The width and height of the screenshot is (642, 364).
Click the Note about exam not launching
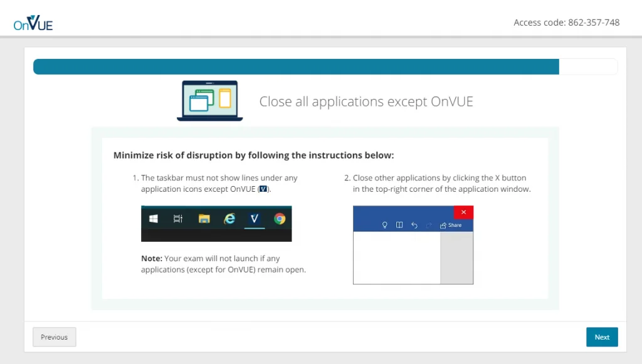click(x=224, y=264)
